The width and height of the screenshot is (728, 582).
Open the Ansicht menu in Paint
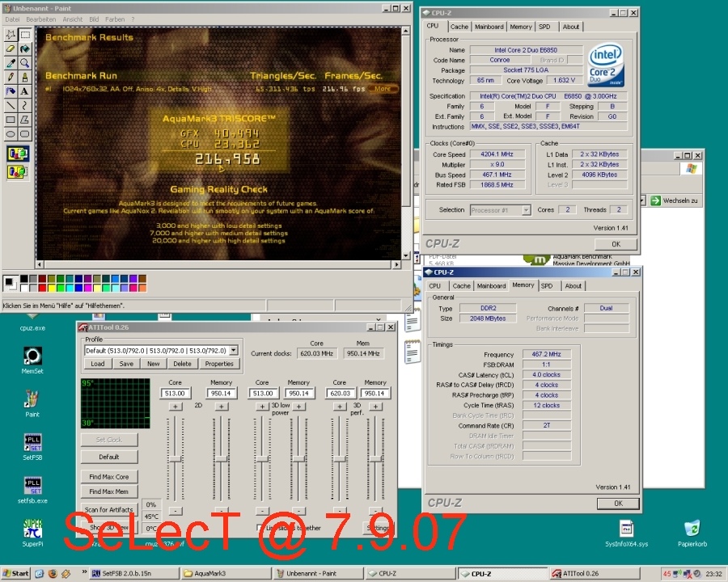click(x=73, y=19)
